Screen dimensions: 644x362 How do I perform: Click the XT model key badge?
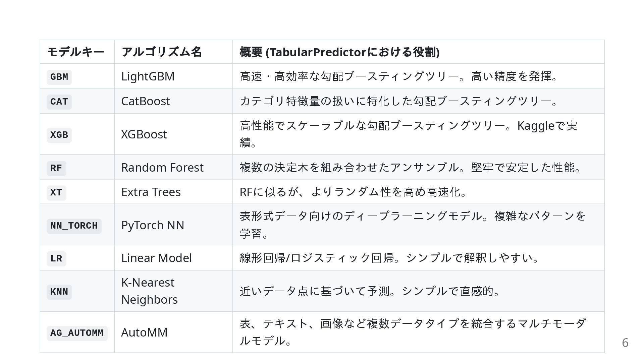point(56,193)
